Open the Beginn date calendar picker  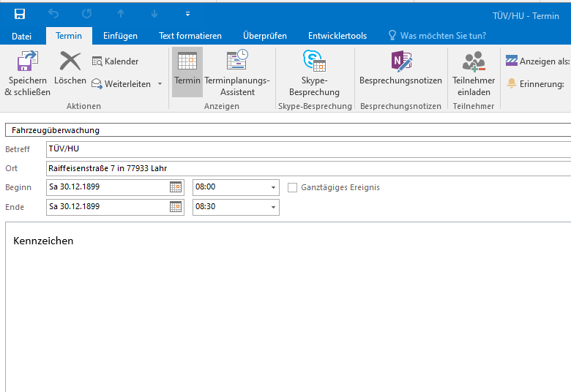pyautogui.click(x=176, y=187)
